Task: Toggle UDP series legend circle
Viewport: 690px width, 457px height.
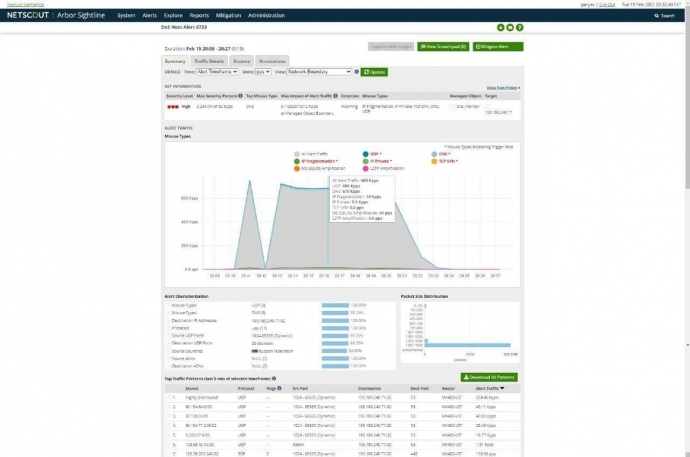Action: pos(365,154)
